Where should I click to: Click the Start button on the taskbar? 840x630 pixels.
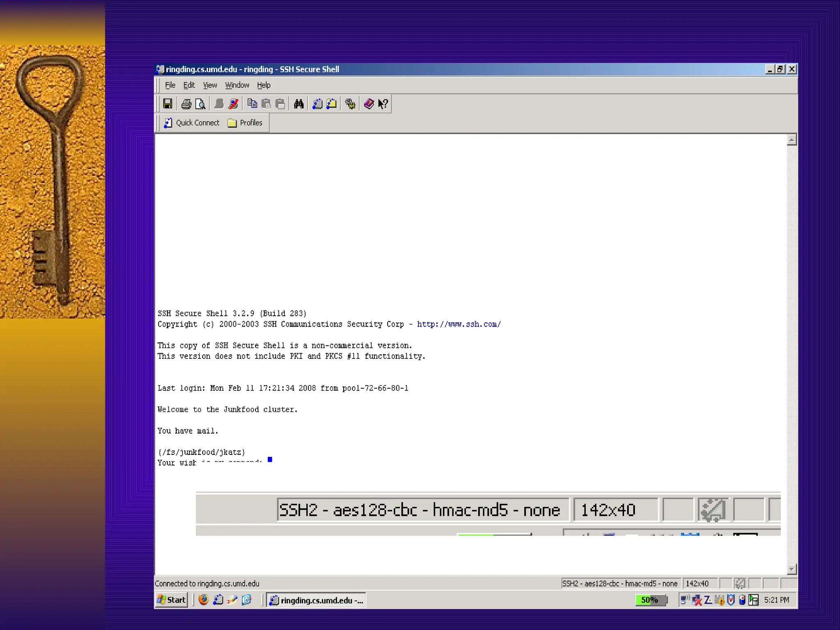point(171,600)
